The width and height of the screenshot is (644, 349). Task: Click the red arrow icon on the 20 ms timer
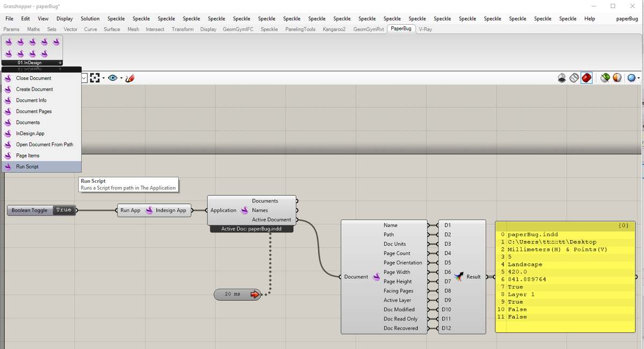tap(254, 294)
